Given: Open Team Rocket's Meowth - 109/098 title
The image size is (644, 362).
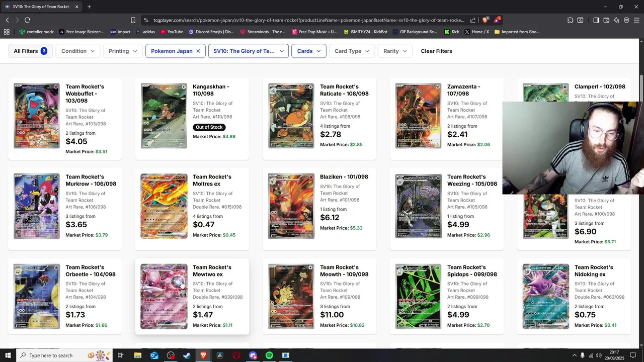Looking at the screenshot, I should (x=344, y=270).
